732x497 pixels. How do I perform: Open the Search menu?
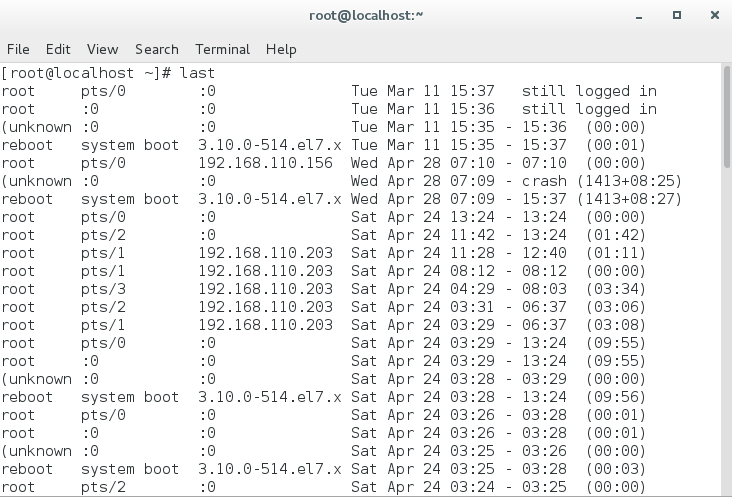tap(156, 49)
